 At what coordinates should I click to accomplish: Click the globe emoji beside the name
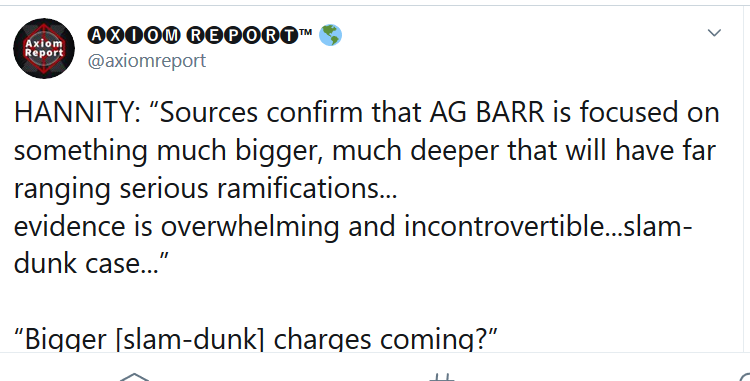click(330, 35)
